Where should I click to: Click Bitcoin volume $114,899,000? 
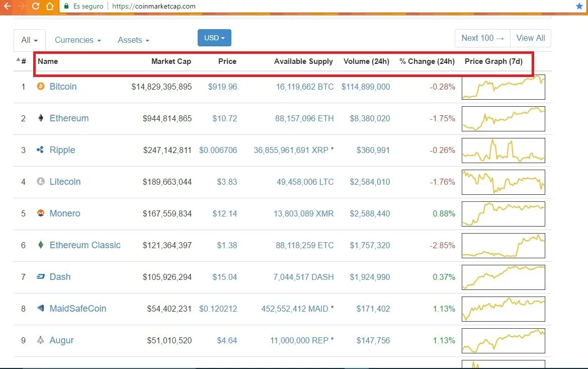(x=366, y=87)
